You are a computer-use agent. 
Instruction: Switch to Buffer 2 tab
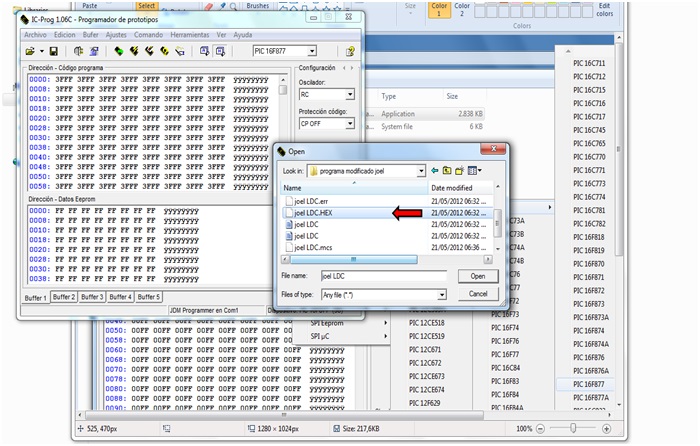64,297
